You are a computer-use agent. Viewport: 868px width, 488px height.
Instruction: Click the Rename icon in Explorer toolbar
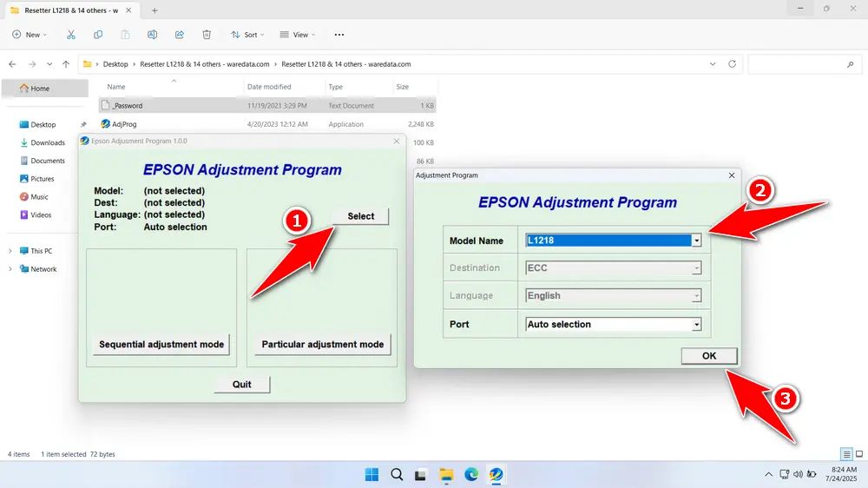click(152, 35)
